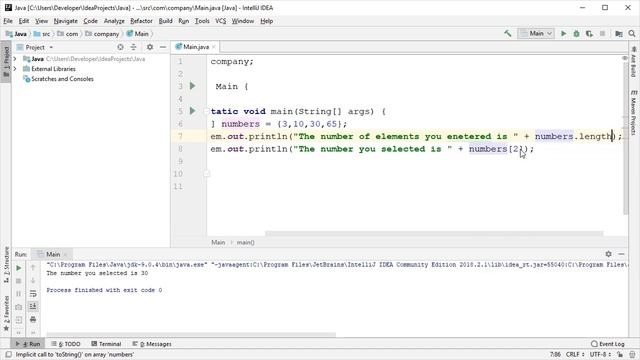Viewport: 640px width, 360px height.
Task: Toggle scroll to end in console
Action: tap(33, 306)
